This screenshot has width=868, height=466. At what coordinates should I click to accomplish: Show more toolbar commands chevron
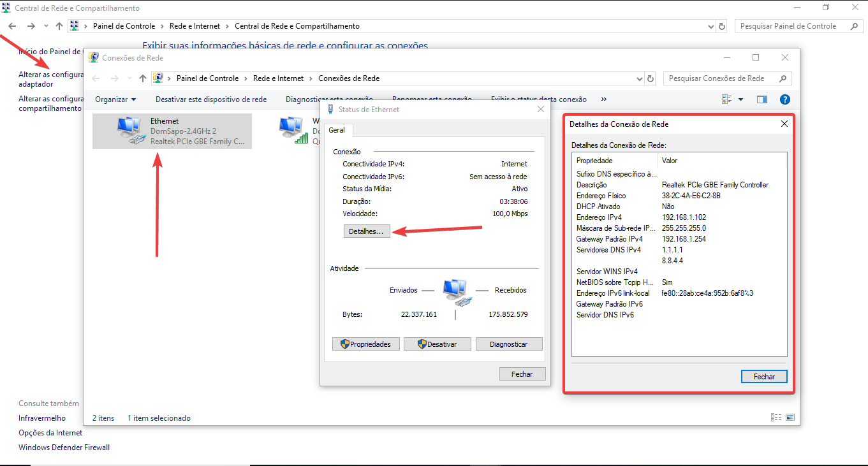(604, 99)
